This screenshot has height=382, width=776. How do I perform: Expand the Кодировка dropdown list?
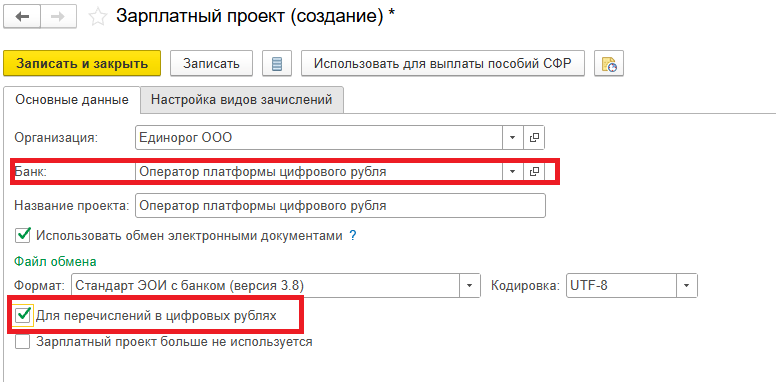(x=687, y=286)
